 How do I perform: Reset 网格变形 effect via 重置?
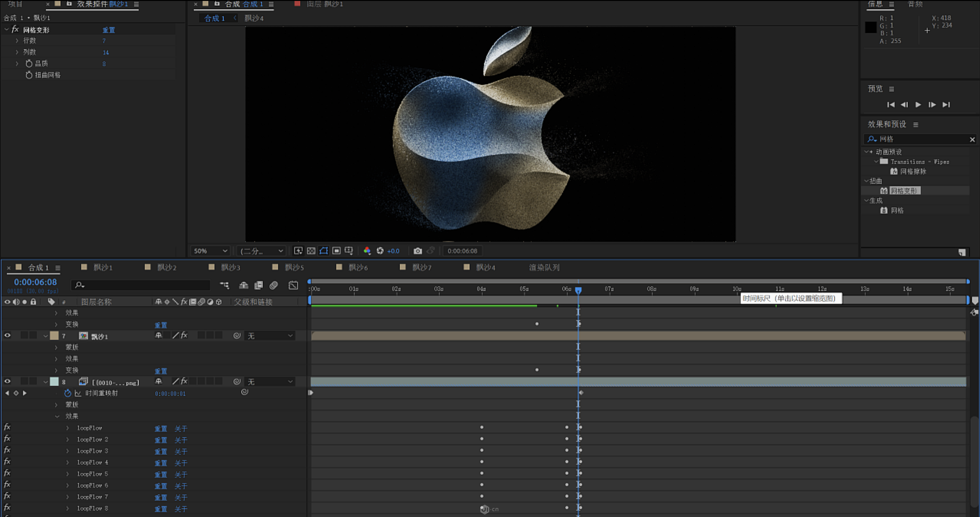(x=109, y=30)
